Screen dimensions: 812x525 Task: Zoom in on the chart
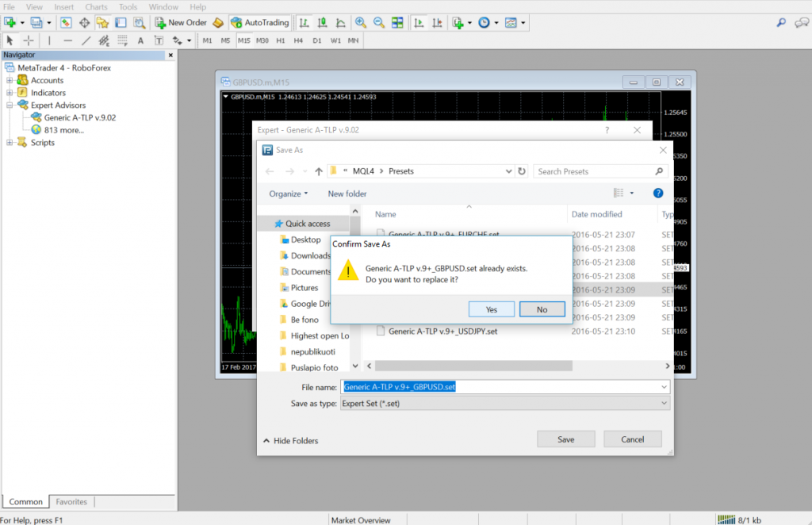click(361, 22)
